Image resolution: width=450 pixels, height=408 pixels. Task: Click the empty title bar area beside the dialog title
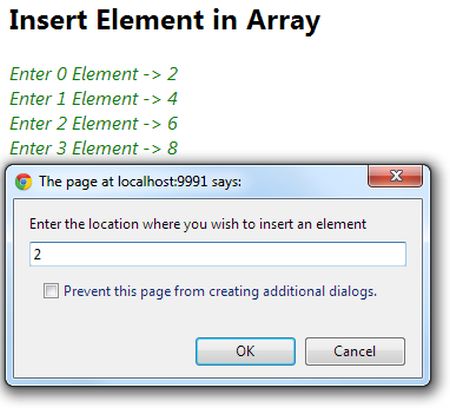pos(303,182)
